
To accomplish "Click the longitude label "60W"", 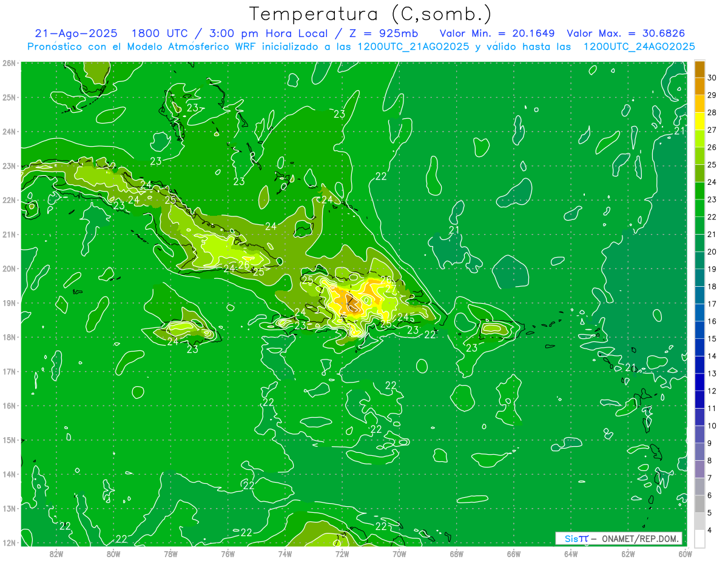I will click(x=685, y=553).
